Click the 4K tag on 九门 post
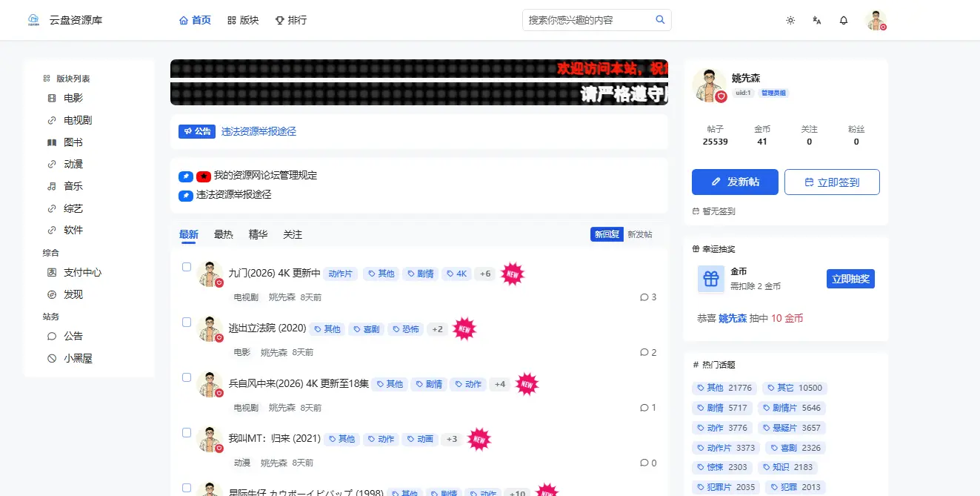 (458, 274)
